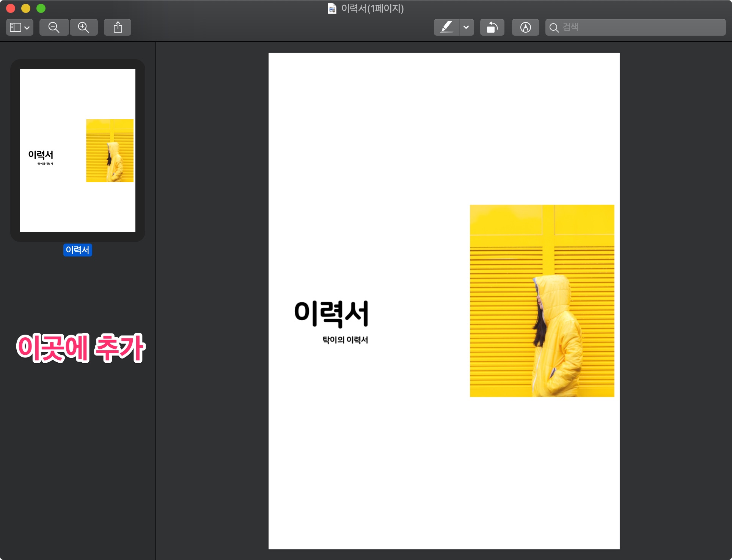Click the 탁이의 이력서 subtitle text

345,340
